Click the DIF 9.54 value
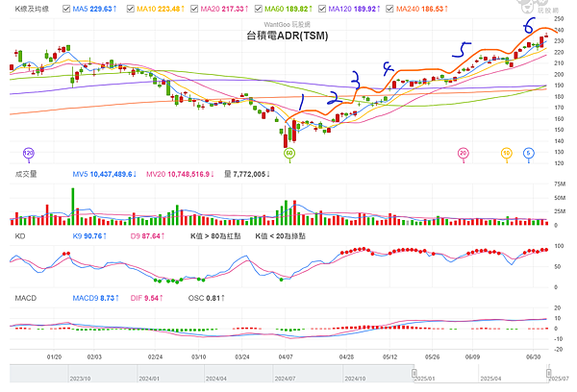 point(147,298)
